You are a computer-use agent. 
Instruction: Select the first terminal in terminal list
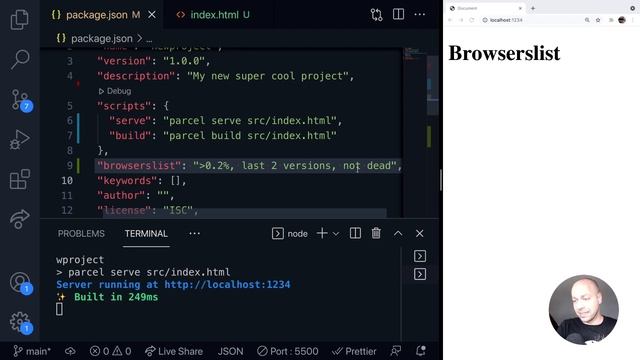click(420, 256)
